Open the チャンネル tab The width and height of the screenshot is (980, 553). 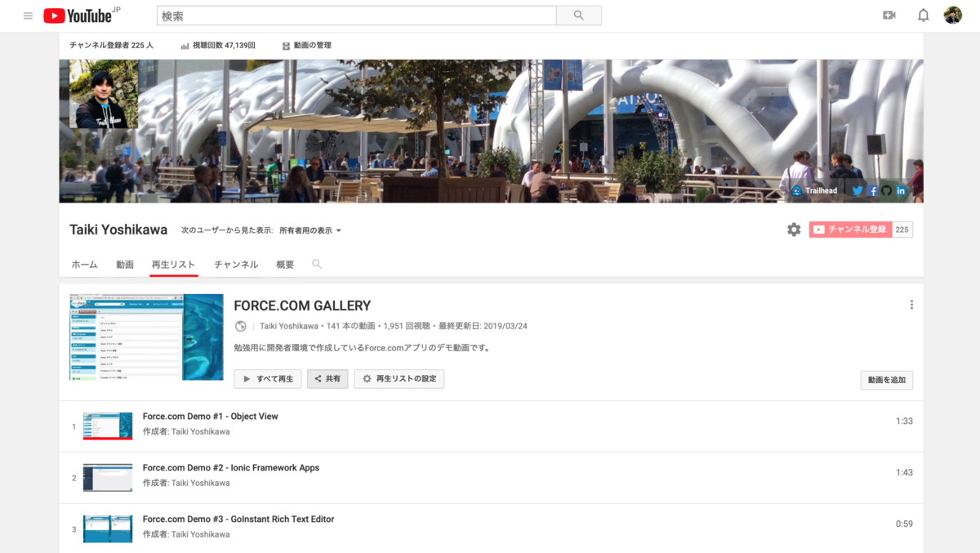pos(237,264)
